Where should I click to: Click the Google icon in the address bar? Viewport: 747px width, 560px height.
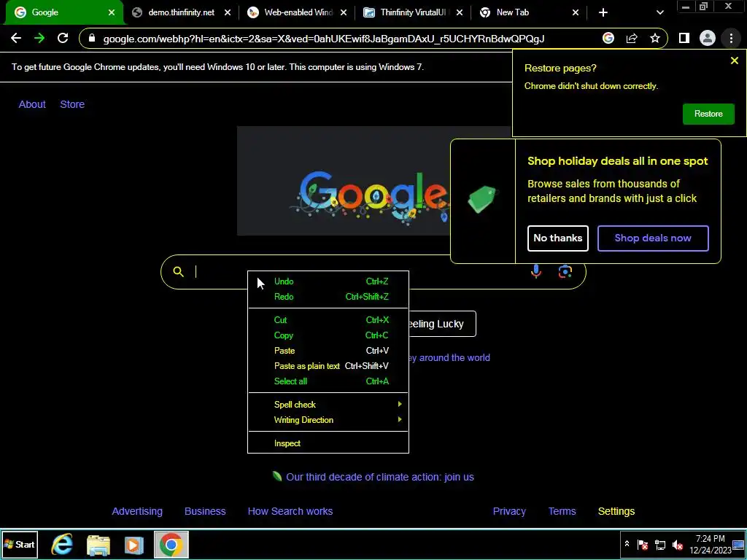[608, 38]
